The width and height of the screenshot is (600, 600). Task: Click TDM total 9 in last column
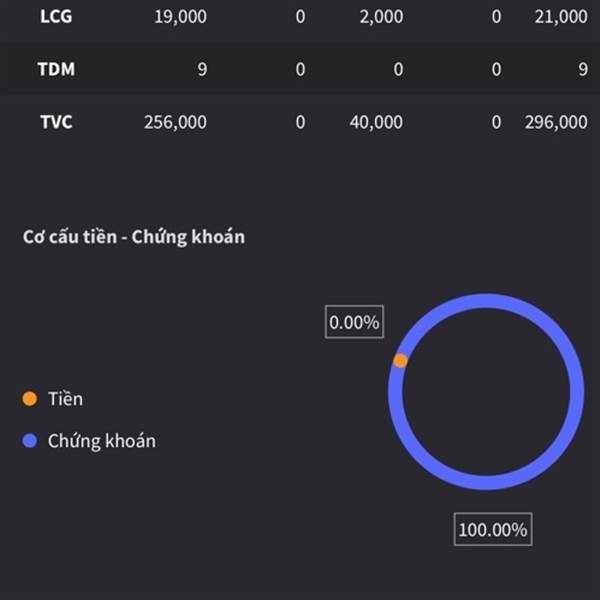[583, 69]
